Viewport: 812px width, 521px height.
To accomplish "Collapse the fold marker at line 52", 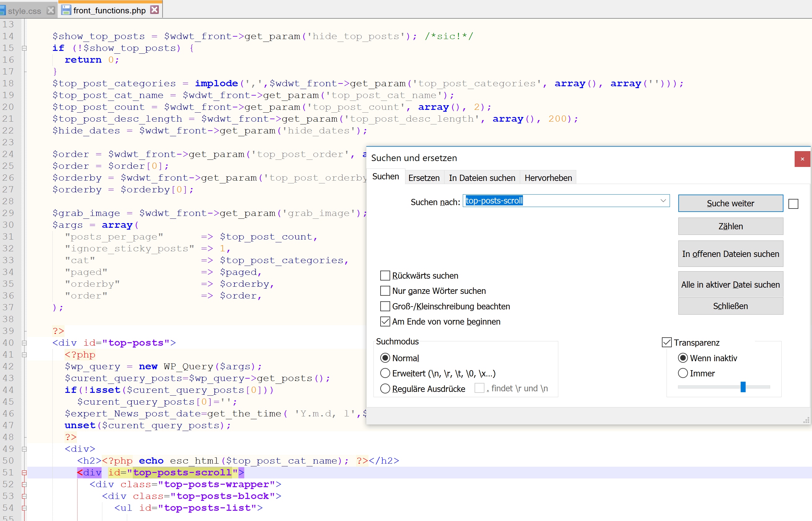I will (x=24, y=485).
